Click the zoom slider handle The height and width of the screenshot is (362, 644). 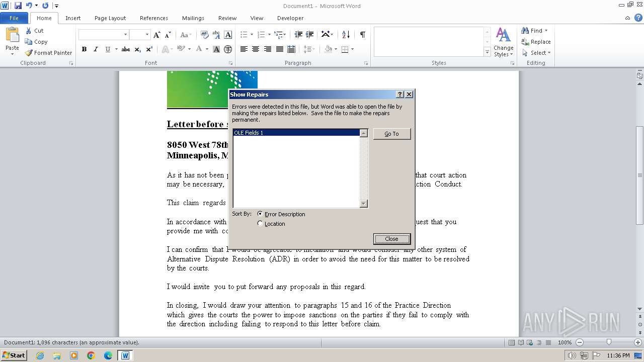609,342
